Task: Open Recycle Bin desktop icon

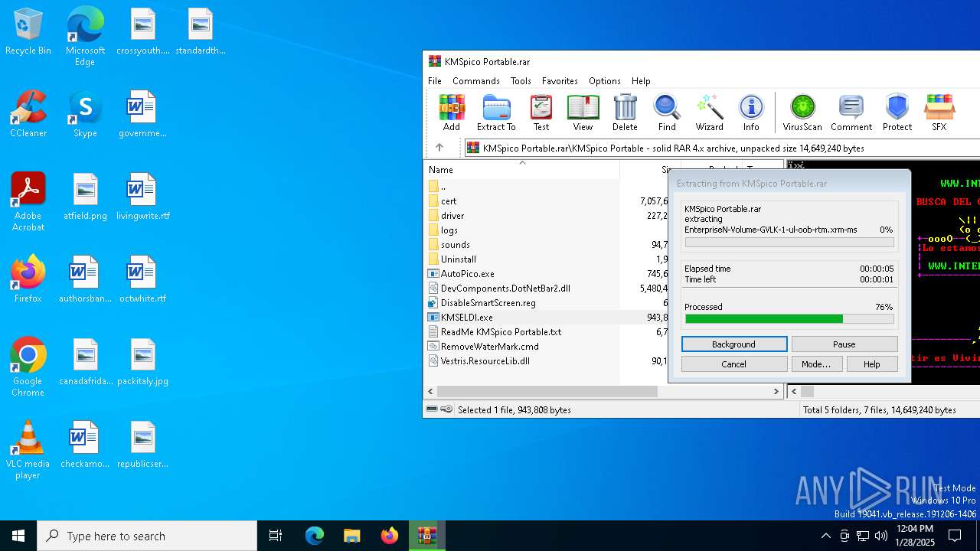Action: coord(28,32)
